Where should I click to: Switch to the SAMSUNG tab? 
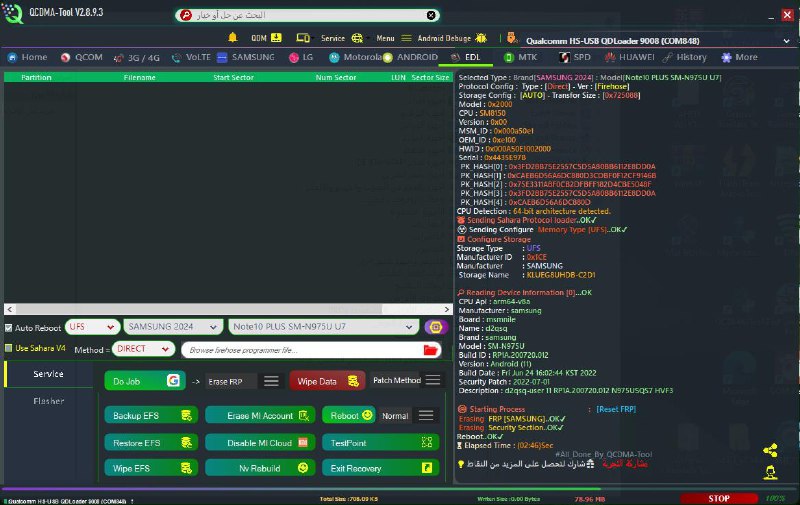click(246, 57)
